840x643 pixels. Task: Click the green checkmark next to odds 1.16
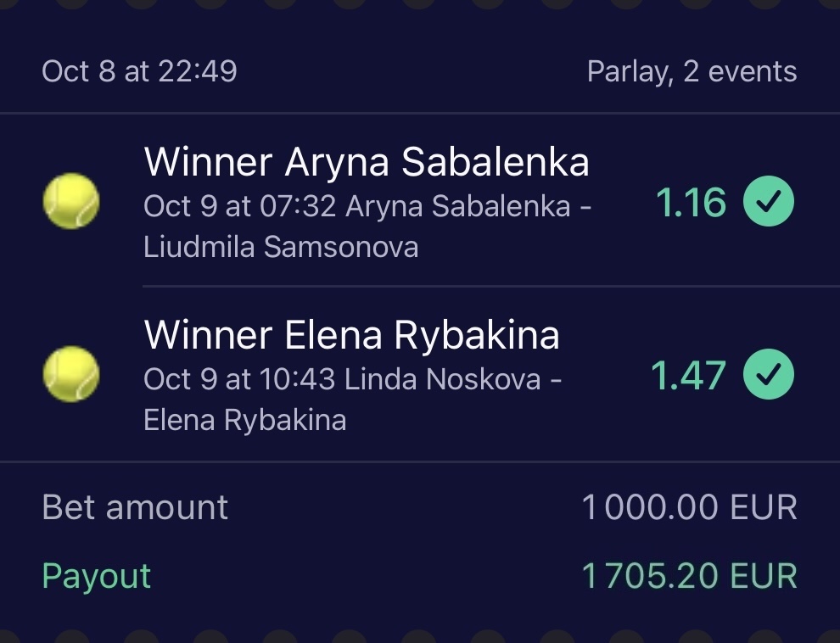click(769, 202)
